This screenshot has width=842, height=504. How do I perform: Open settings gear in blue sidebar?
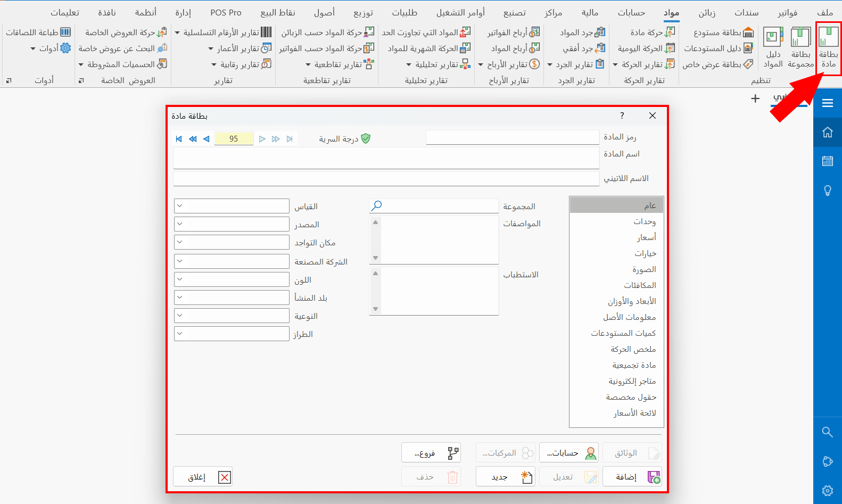(x=828, y=490)
